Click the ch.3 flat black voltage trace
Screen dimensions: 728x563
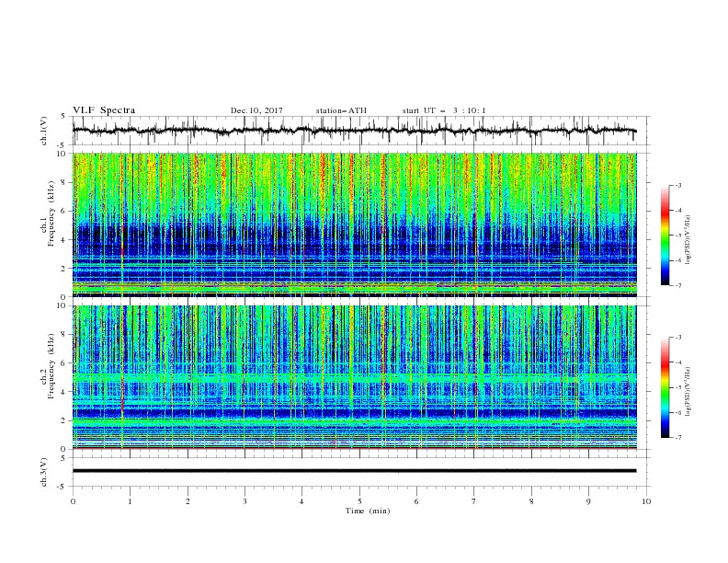click(354, 471)
